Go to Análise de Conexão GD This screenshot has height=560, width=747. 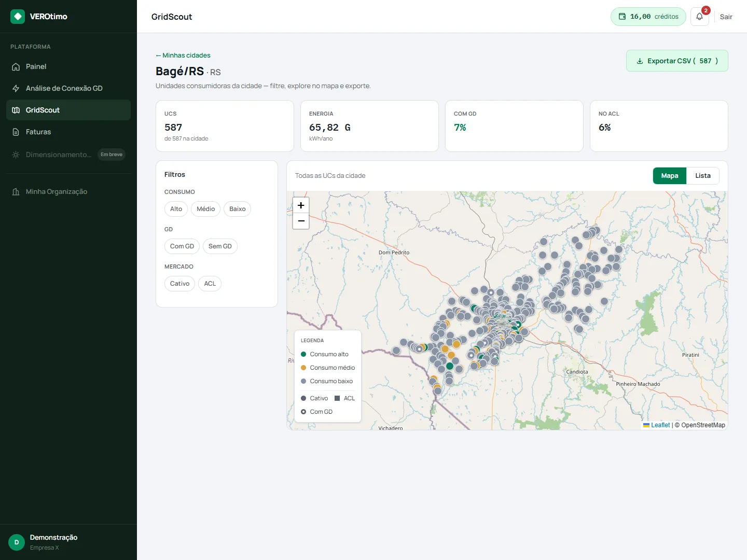(68, 89)
